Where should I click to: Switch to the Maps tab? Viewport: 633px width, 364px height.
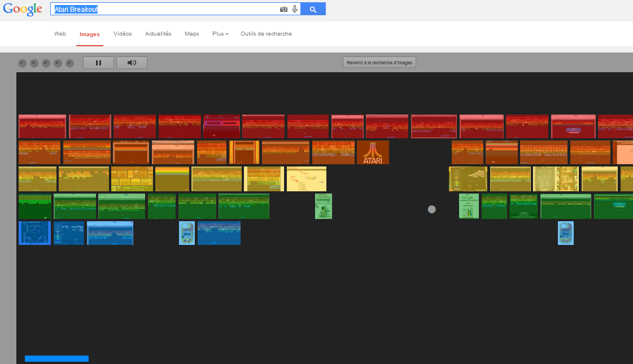(x=191, y=34)
